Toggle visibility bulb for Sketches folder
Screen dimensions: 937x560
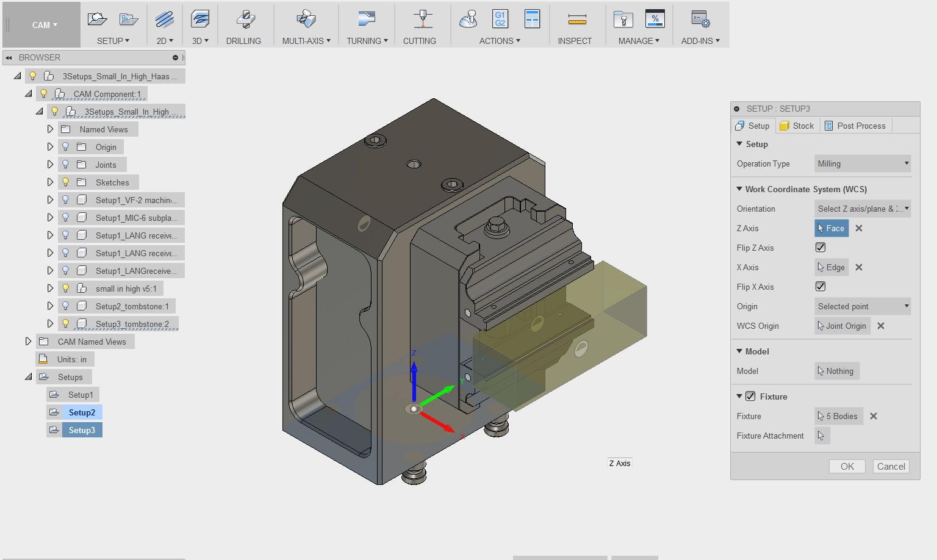click(x=66, y=182)
